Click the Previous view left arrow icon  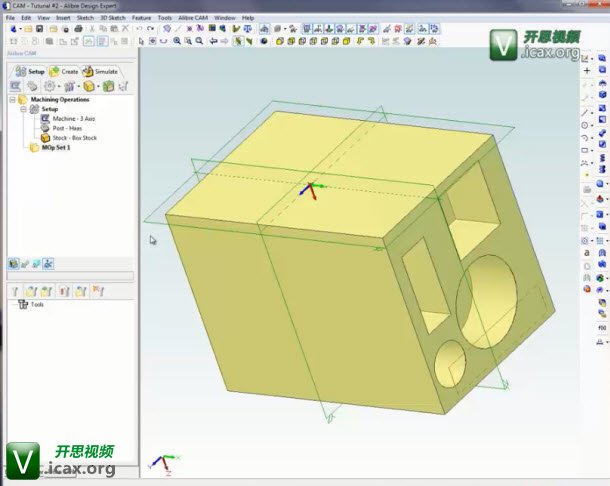[213, 41]
